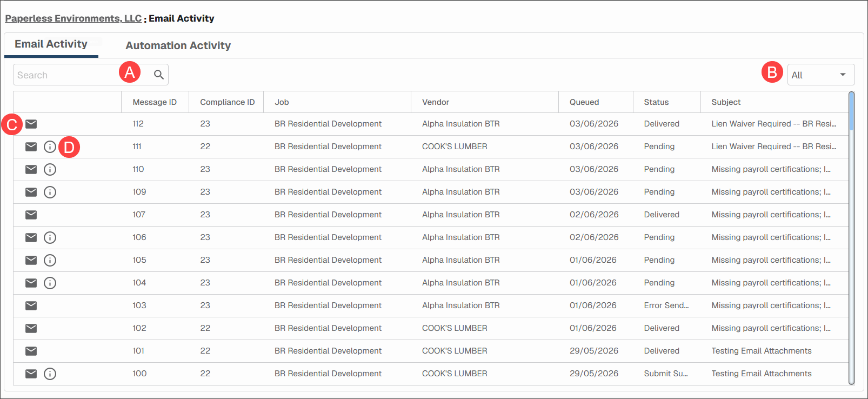Click Testing Email Attachments subject of message 101
The height and width of the screenshot is (399, 868).
762,351
